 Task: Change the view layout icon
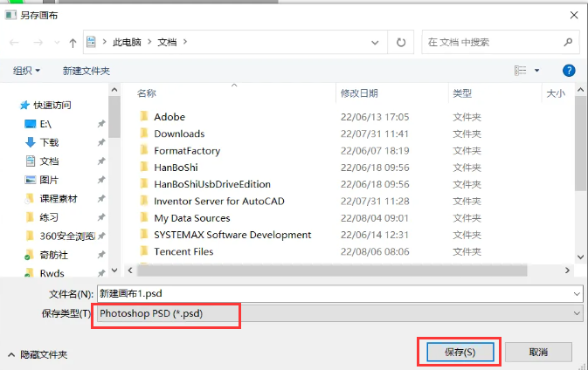pos(520,71)
